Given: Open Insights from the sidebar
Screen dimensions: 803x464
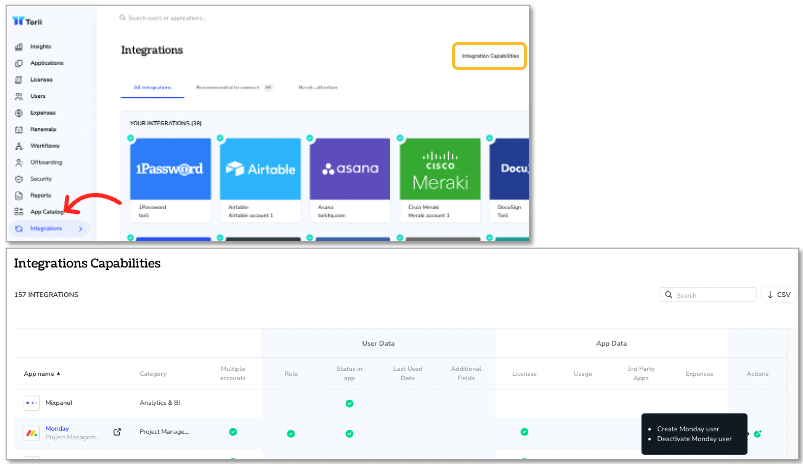Looking at the screenshot, I should (40, 47).
